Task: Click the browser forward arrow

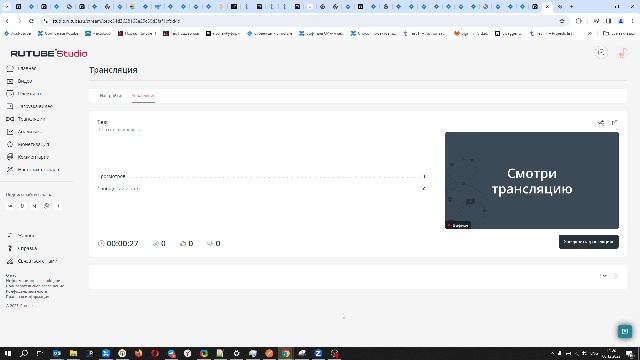Action: (x=19, y=21)
